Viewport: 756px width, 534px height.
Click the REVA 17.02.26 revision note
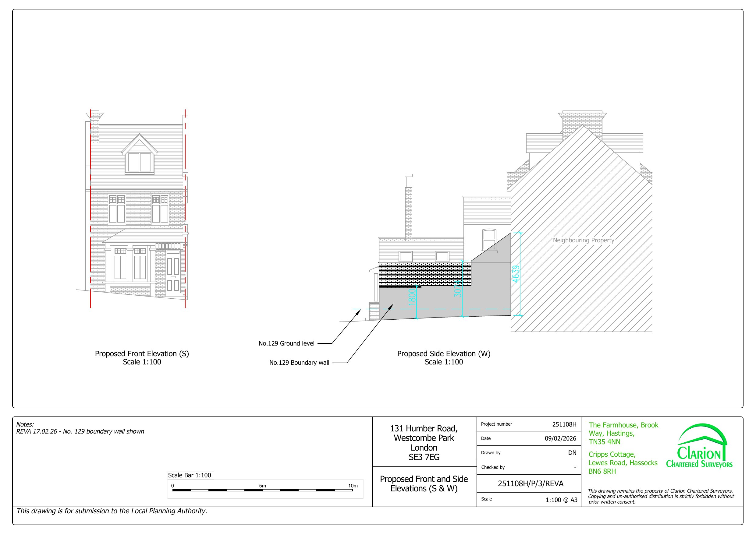click(x=80, y=431)
